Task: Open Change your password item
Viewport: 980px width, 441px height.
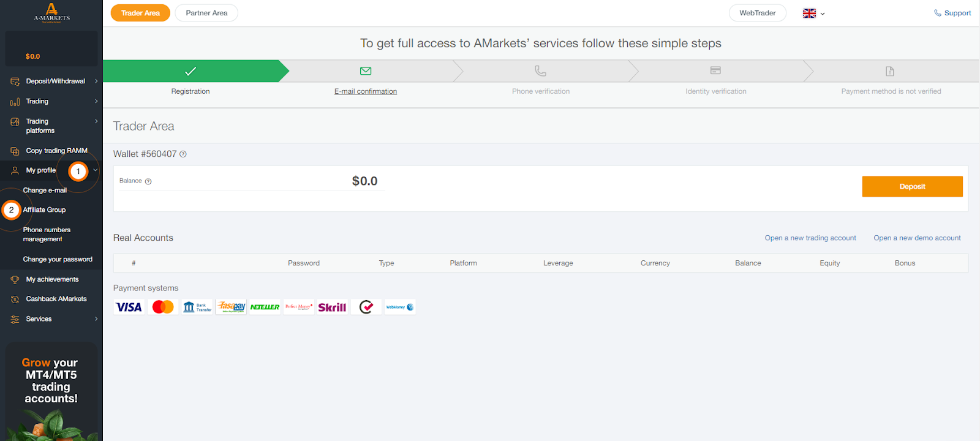Action: pyautogui.click(x=58, y=260)
